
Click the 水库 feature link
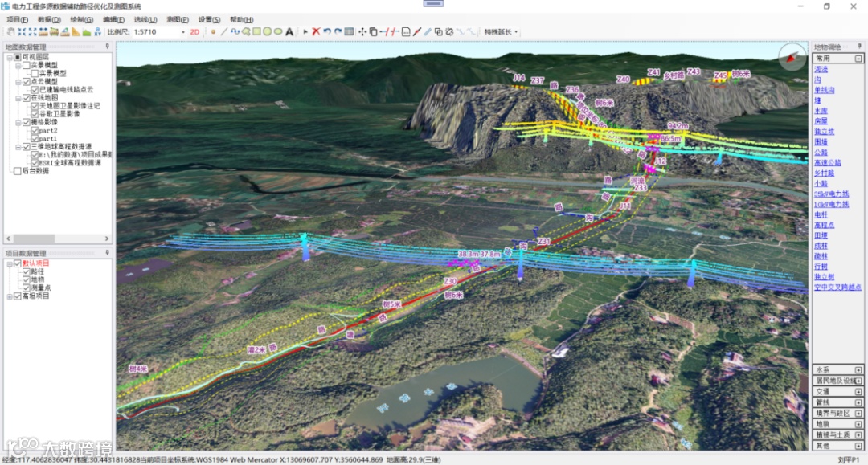(821, 111)
